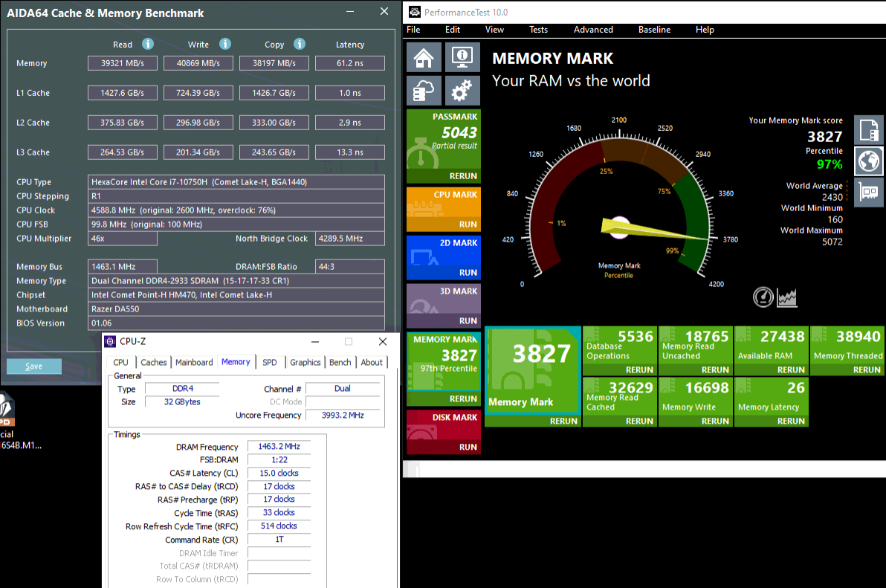886x588 pixels.
Task: Click the Home icon in PerformanceTest
Action: point(424,57)
